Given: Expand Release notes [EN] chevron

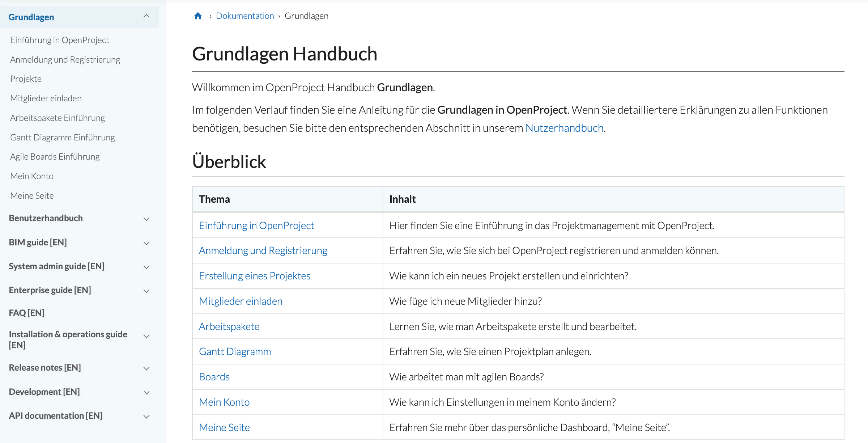Looking at the screenshot, I should pos(146,368).
